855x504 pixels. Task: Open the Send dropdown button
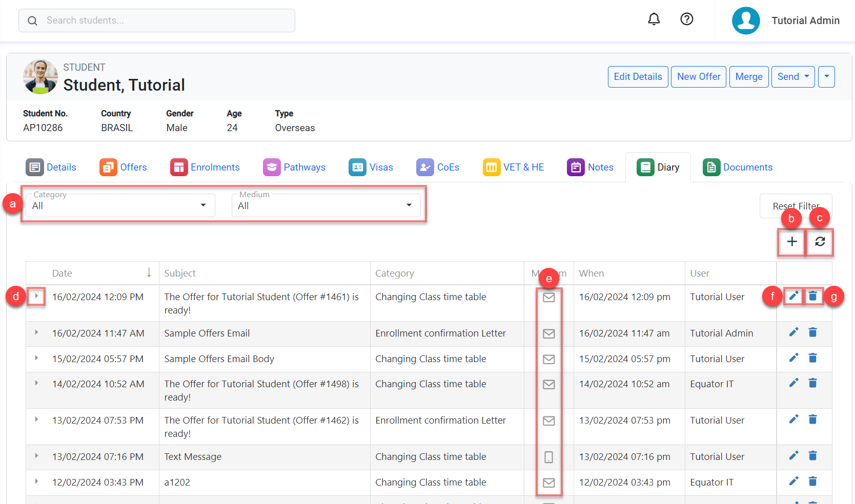coord(793,77)
